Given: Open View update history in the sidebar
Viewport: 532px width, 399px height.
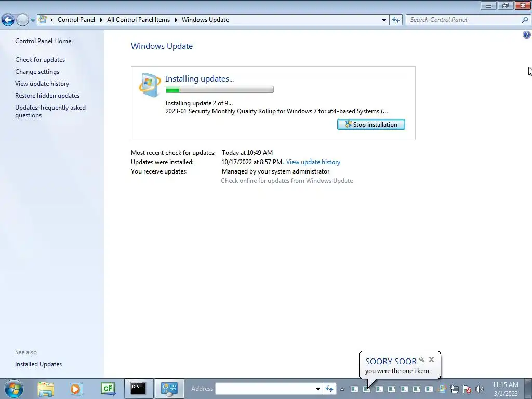Looking at the screenshot, I should [42, 84].
